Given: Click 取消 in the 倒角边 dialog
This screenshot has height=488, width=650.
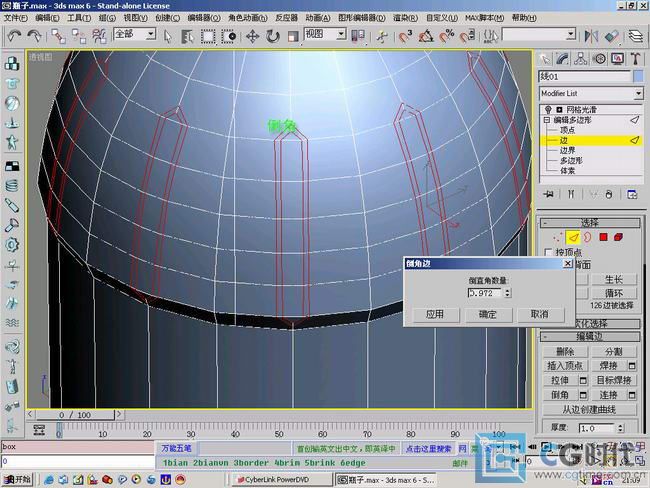Looking at the screenshot, I should (540, 314).
